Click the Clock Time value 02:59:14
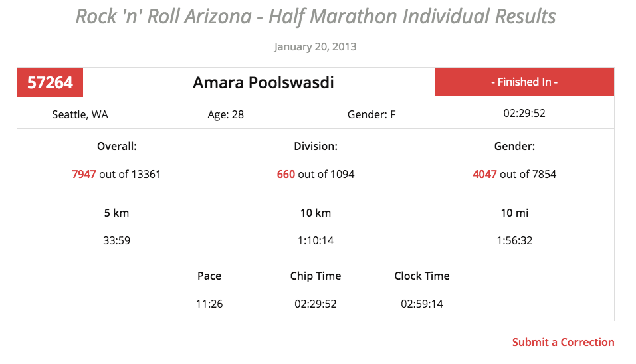 click(422, 304)
